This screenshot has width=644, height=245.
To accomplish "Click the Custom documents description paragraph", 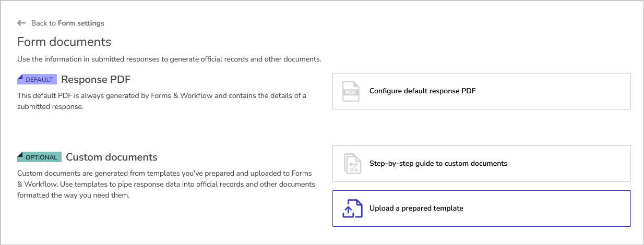I will tap(166, 184).
